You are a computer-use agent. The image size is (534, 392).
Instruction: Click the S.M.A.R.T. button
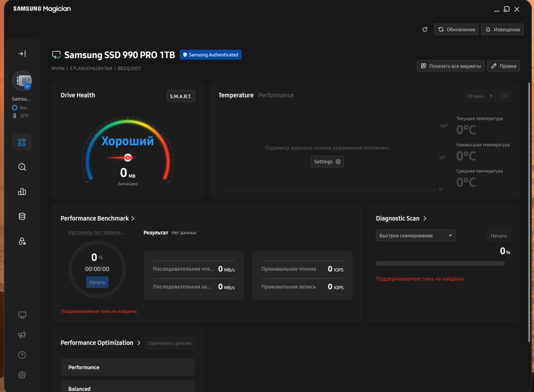click(x=181, y=96)
